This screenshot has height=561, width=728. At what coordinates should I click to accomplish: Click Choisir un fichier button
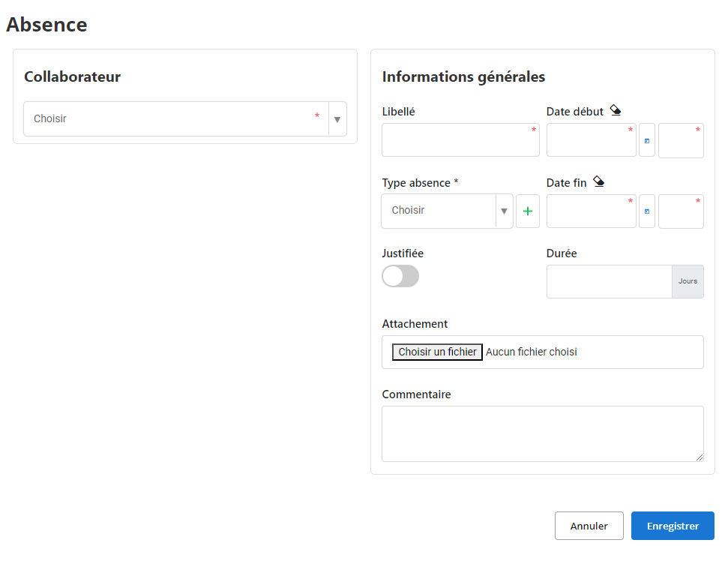pos(437,352)
